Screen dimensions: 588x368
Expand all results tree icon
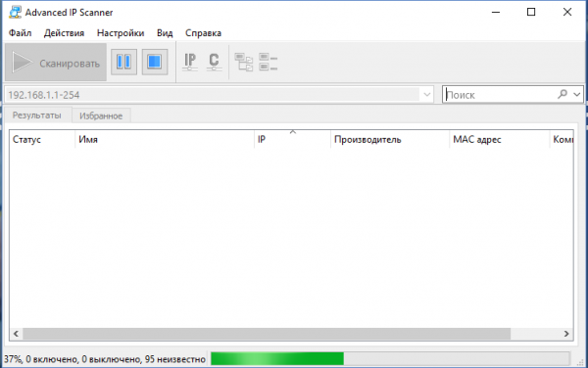click(244, 62)
